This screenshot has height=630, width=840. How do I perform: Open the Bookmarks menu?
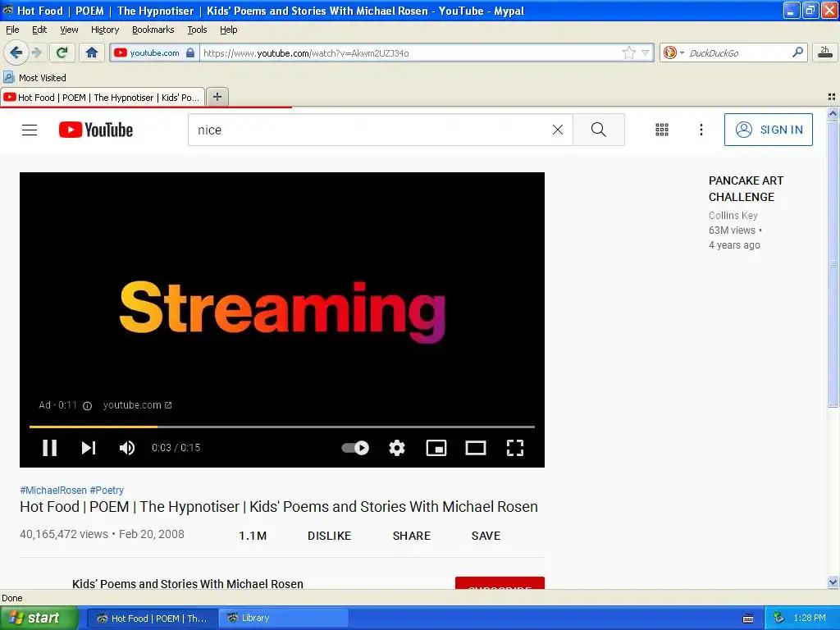coord(153,30)
